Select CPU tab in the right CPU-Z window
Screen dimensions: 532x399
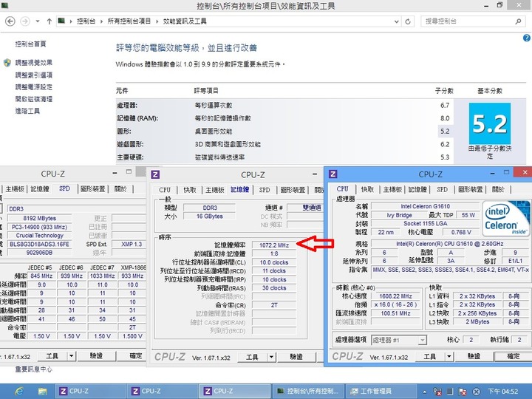point(342,189)
